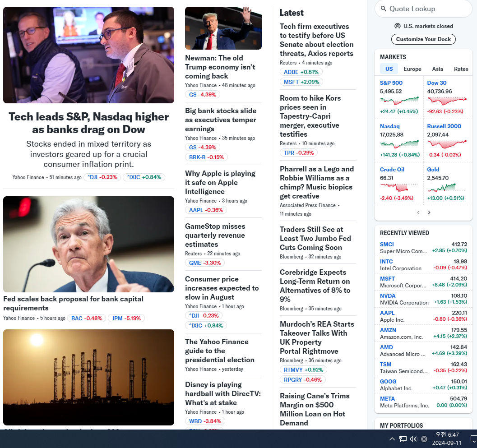Click ADBE +0.81% ticker chip

(x=301, y=72)
